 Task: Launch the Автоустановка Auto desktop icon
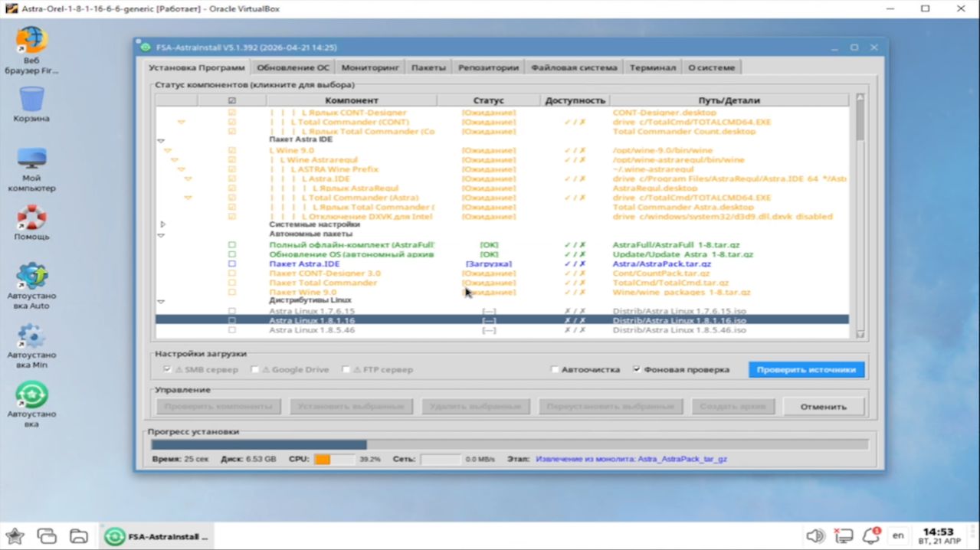click(x=31, y=286)
